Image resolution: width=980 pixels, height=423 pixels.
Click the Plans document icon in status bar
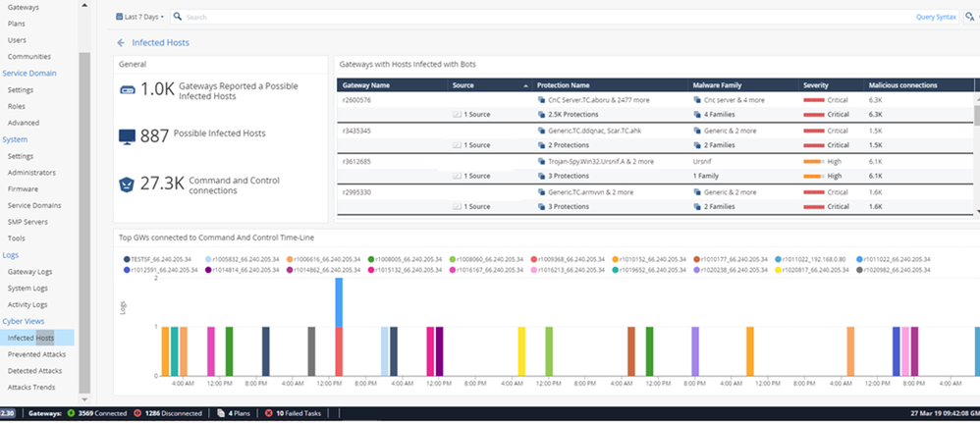tap(221, 414)
